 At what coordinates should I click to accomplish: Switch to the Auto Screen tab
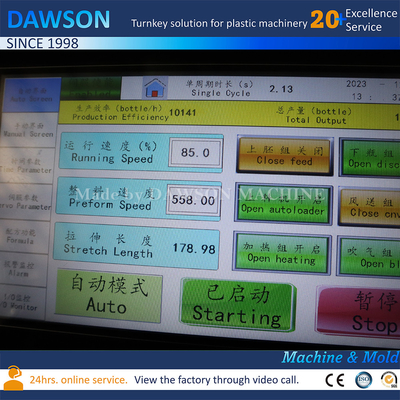[x=31, y=95]
